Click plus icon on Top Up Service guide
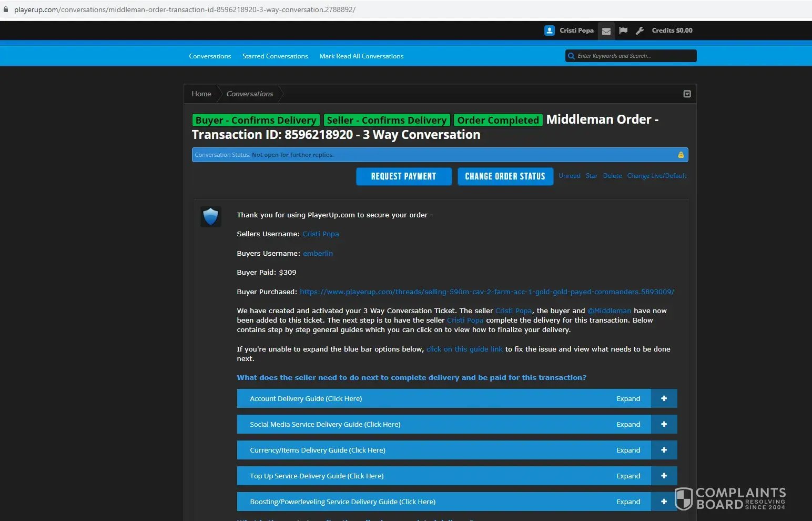 664,476
